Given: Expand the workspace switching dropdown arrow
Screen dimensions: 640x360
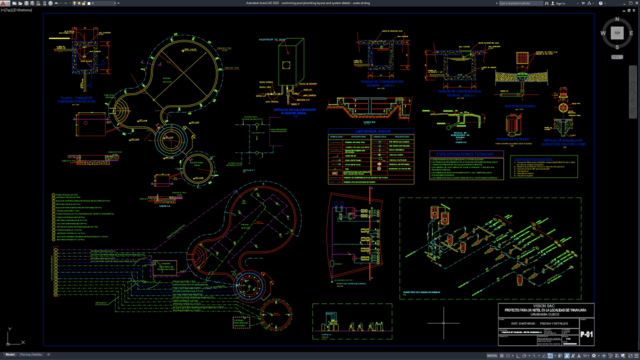Looking at the screenshot, I should pos(599,356).
